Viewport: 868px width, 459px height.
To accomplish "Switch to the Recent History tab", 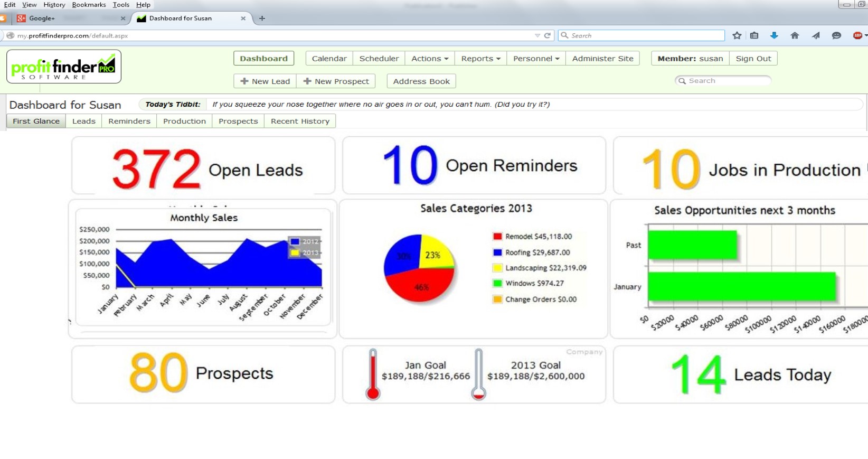I will (300, 121).
